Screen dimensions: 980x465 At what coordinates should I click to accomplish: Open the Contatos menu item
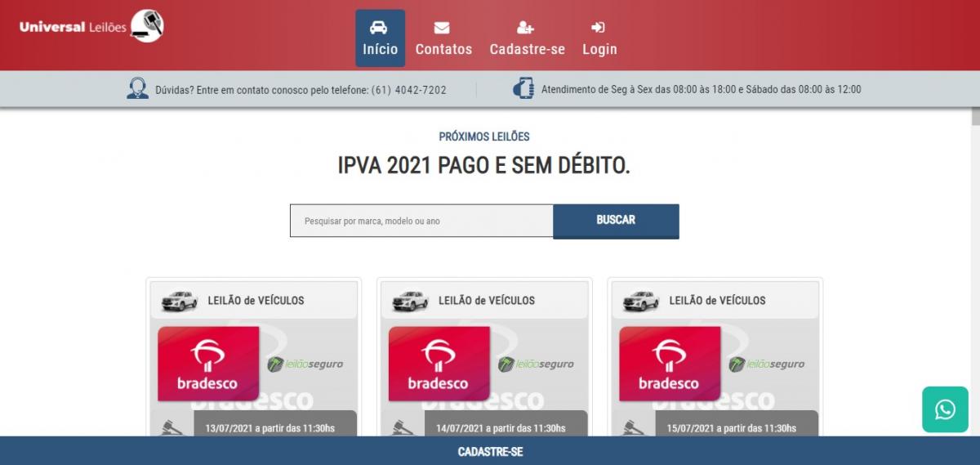pyautogui.click(x=443, y=38)
